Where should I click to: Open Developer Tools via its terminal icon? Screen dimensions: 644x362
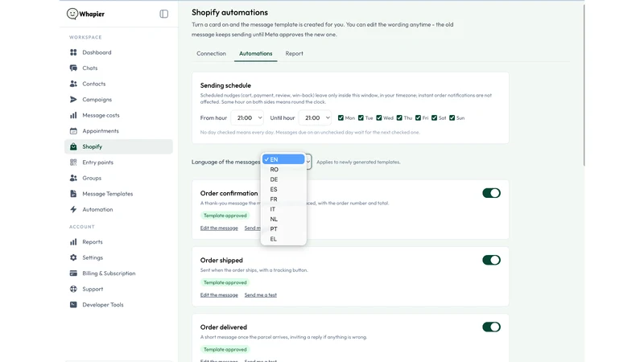coord(73,305)
